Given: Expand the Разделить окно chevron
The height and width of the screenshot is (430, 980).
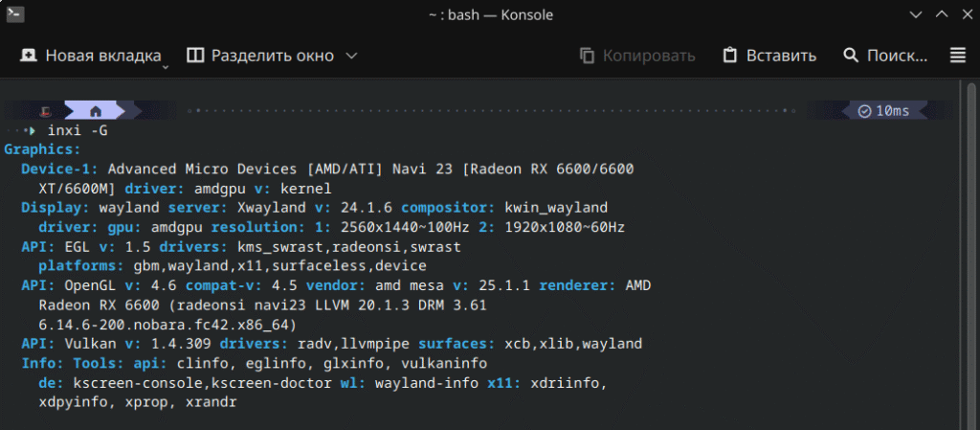Looking at the screenshot, I should 352,56.
